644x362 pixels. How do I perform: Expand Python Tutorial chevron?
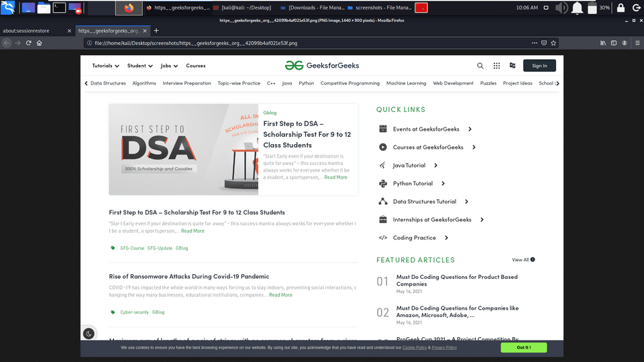point(443,184)
